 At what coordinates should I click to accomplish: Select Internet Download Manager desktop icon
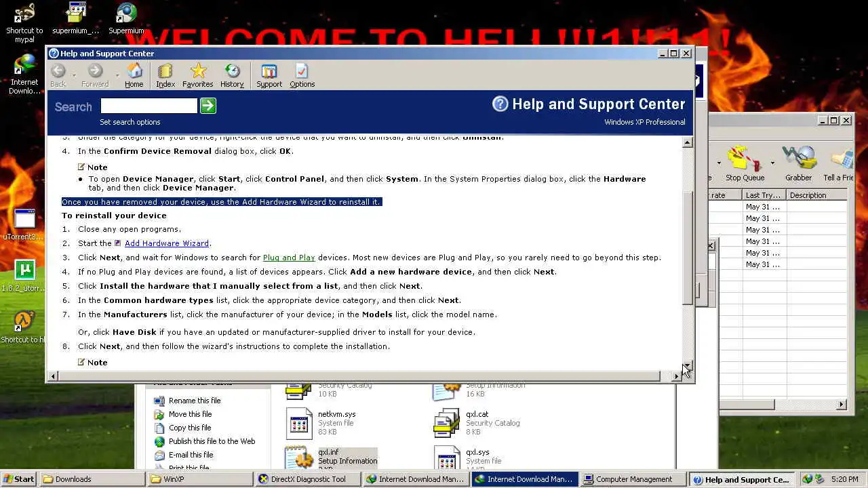pos(24,73)
